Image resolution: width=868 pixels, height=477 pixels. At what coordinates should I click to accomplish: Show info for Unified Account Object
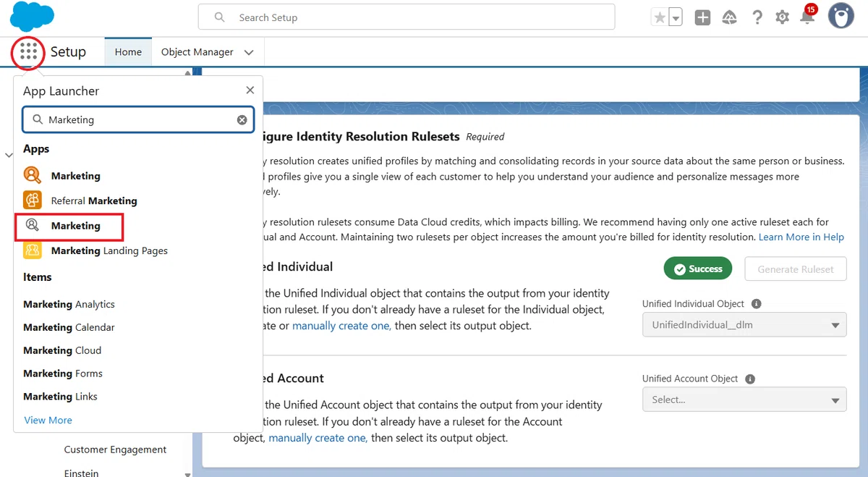click(750, 379)
